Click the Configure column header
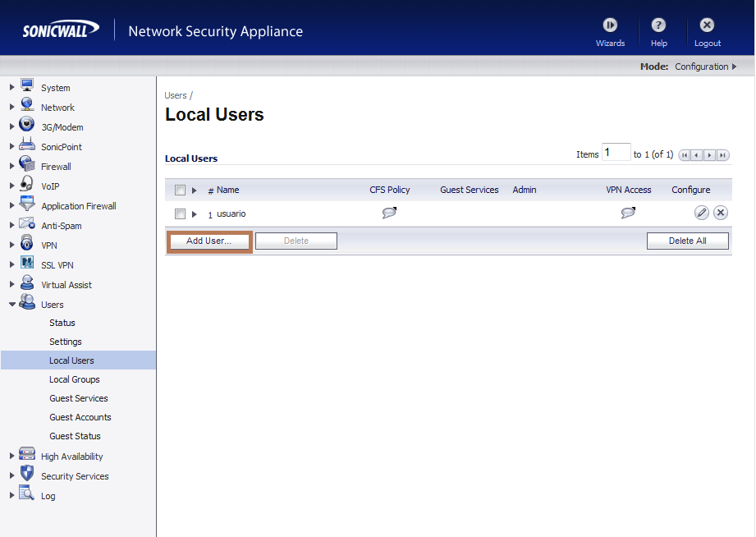This screenshot has width=756, height=537. [690, 190]
